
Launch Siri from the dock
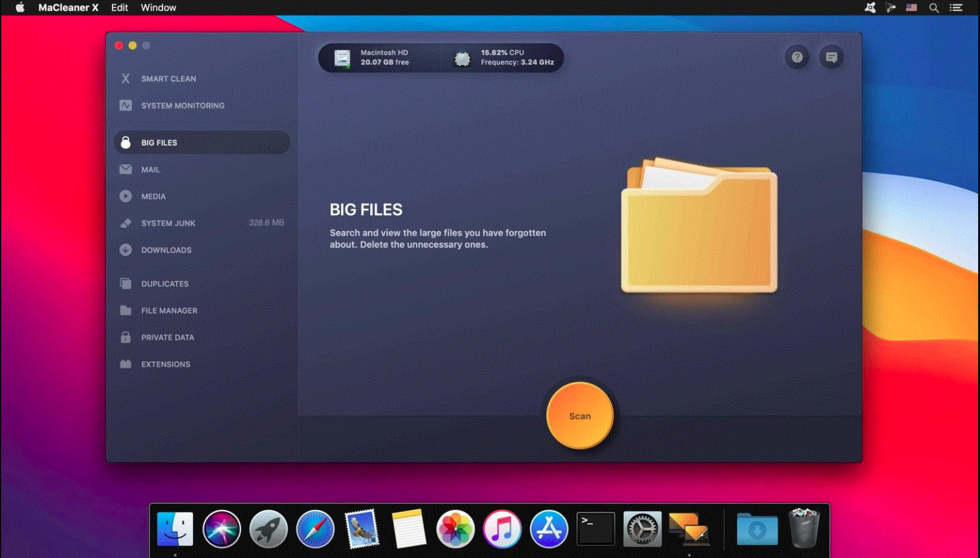pyautogui.click(x=221, y=529)
